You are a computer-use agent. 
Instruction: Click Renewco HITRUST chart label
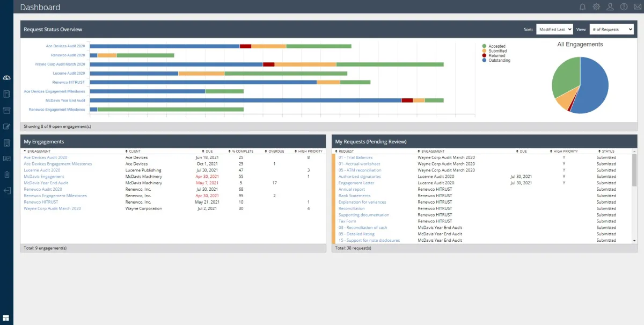tap(69, 82)
